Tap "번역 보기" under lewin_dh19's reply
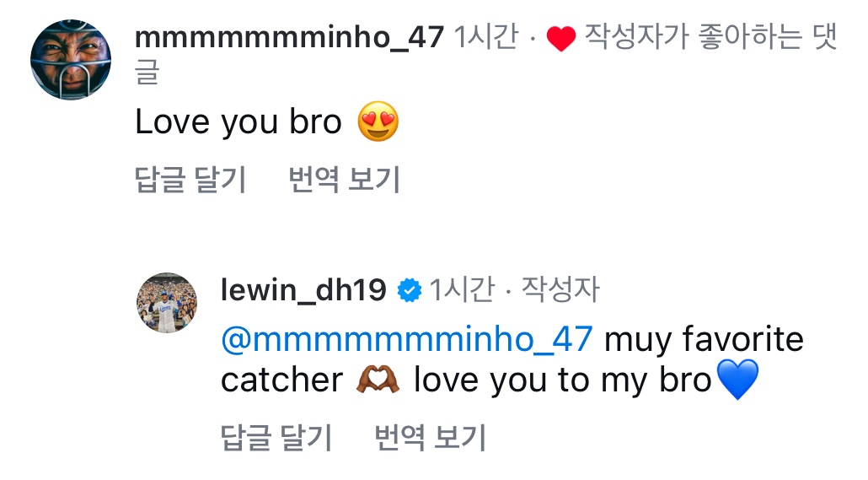This screenshot has height=480, width=868. (430, 438)
